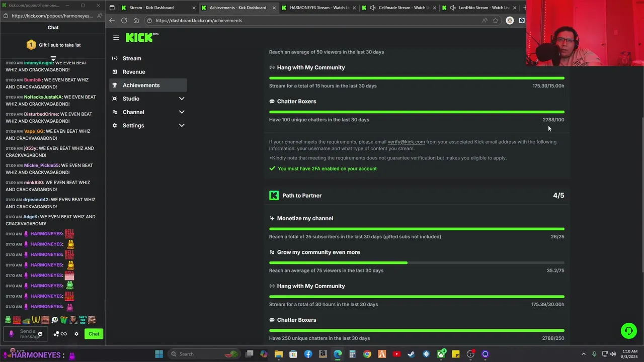Click the verify@kick.com email link
This screenshot has width=644, height=362.
pyautogui.click(x=406, y=142)
